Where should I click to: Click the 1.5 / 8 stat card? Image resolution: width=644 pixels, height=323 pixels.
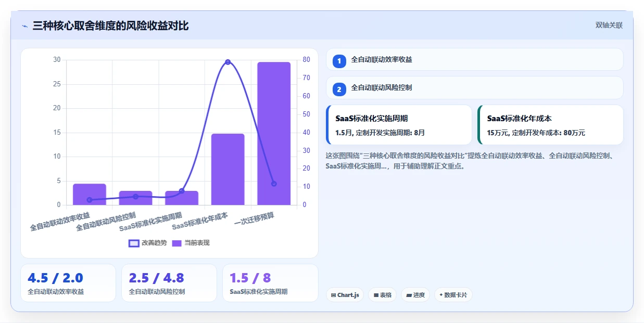pyautogui.click(x=270, y=283)
